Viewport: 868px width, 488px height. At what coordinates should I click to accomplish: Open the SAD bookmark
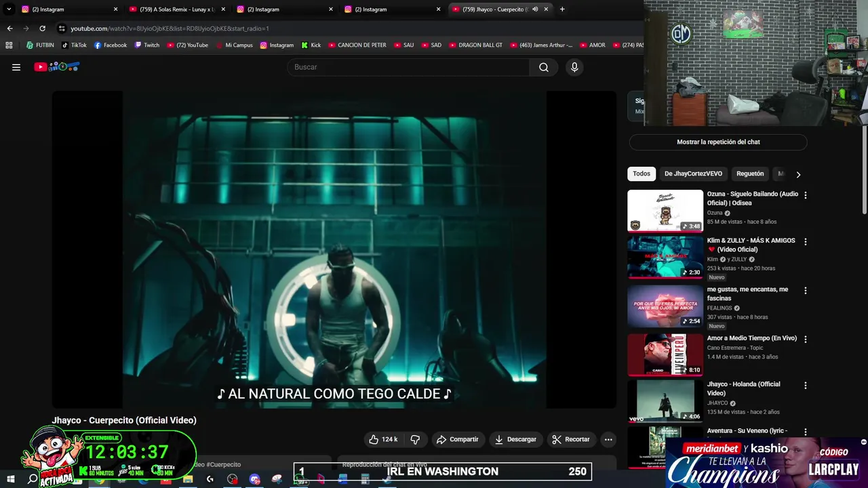coord(431,45)
